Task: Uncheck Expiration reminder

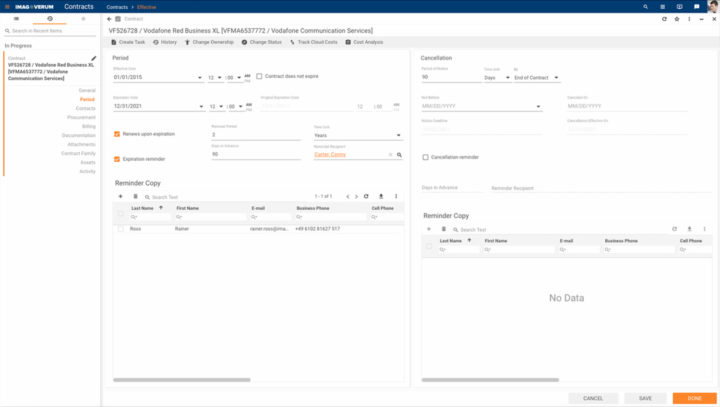Action: point(117,159)
